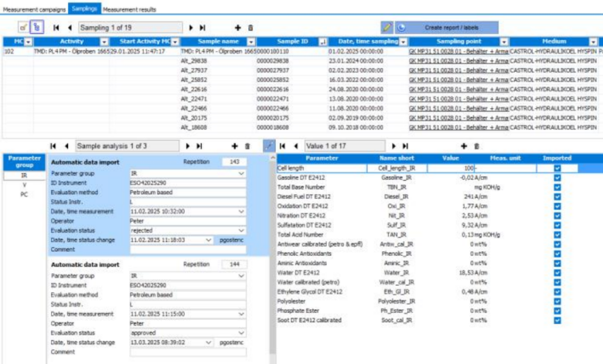Add a new sample analysis

[x=234, y=146]
